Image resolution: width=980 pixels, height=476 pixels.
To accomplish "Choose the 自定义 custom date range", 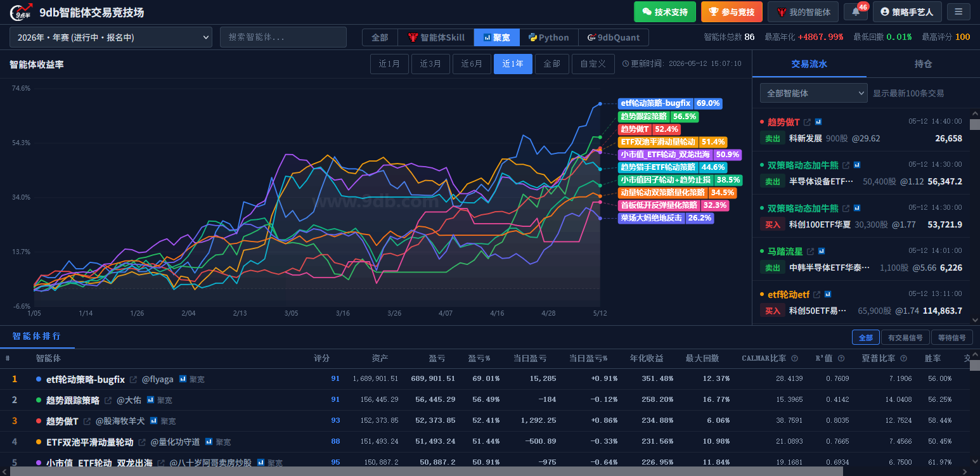I will click(x=593, y=64).
